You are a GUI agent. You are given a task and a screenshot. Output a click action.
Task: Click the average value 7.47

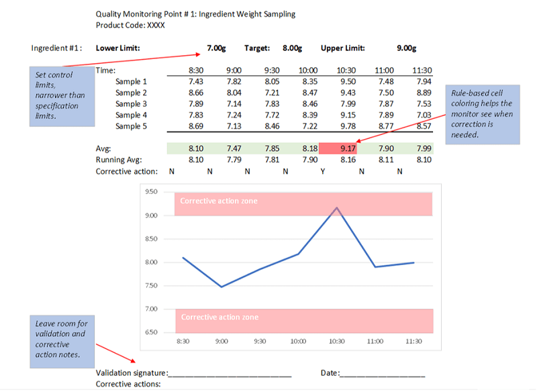[234, 148]
